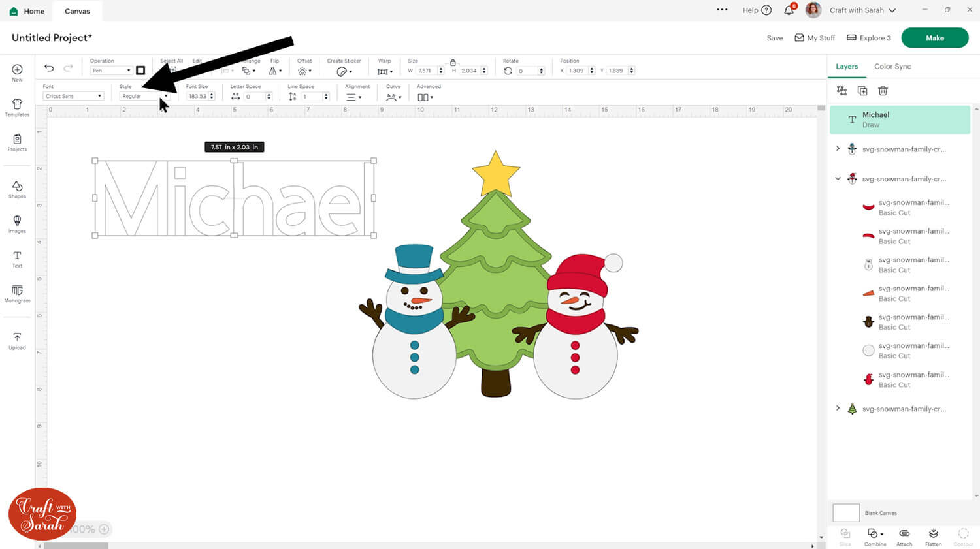The height and width of the screenshot is (549, 980).
Task: Click the Save button
Action: (775, 38)
